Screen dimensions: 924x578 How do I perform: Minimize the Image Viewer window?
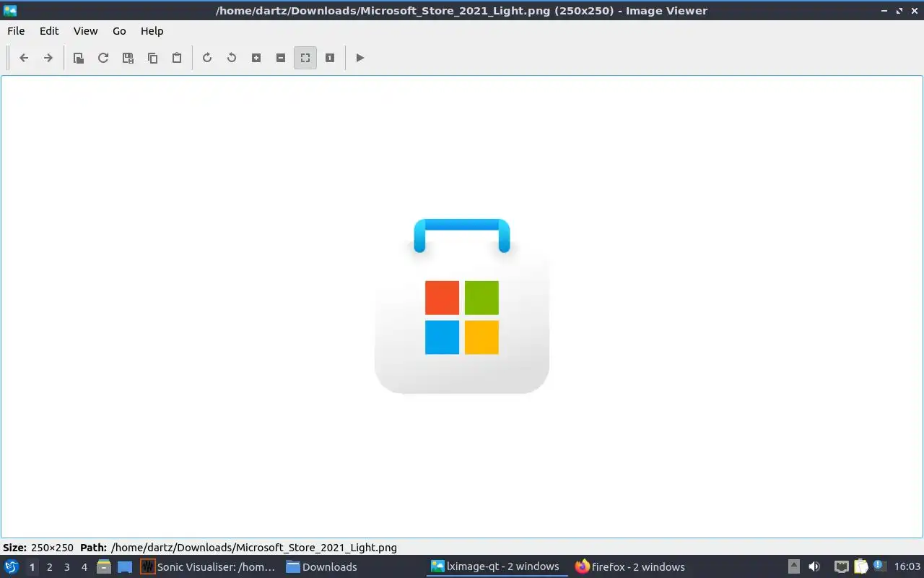[x=885, y=11]
